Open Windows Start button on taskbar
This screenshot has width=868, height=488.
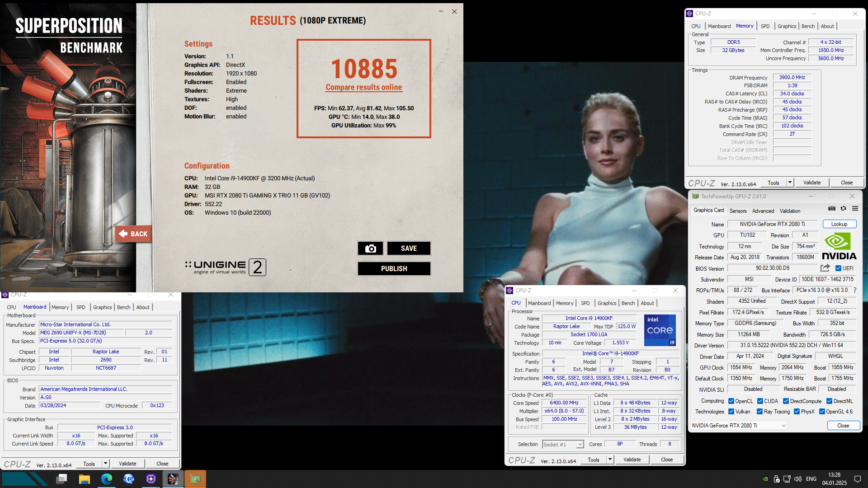(x=25, y=479)
